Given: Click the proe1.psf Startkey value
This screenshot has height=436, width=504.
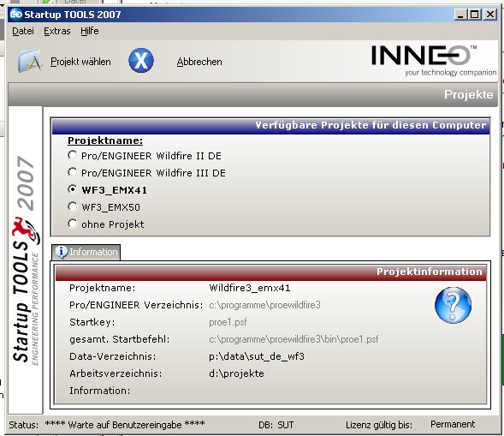Looking at the screenshot, I should (x=228, y=322).
